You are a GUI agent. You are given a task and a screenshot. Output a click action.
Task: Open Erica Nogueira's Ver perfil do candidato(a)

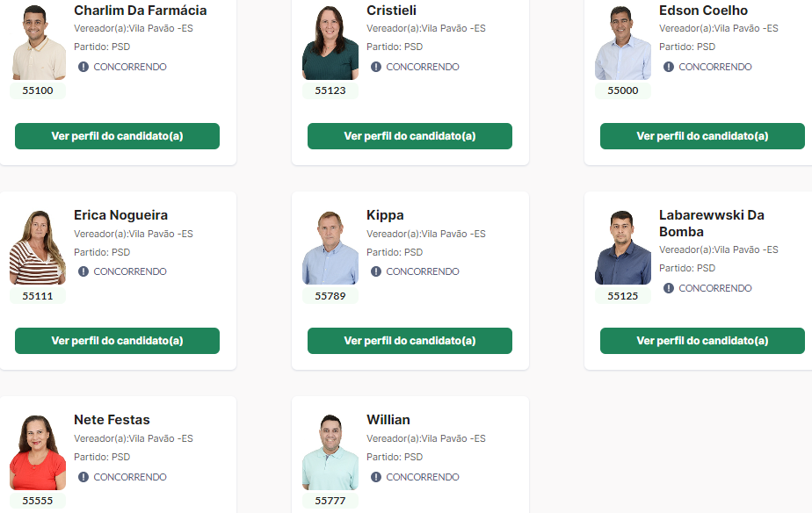[117, 341]
